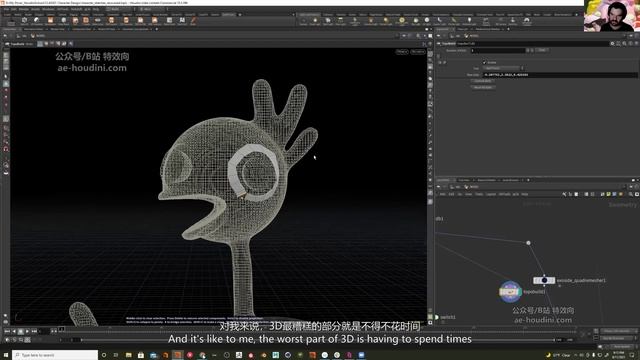Add a Portal Light from the shelf
This screenshot has width=640, height=360.
[x=454, y=20]
